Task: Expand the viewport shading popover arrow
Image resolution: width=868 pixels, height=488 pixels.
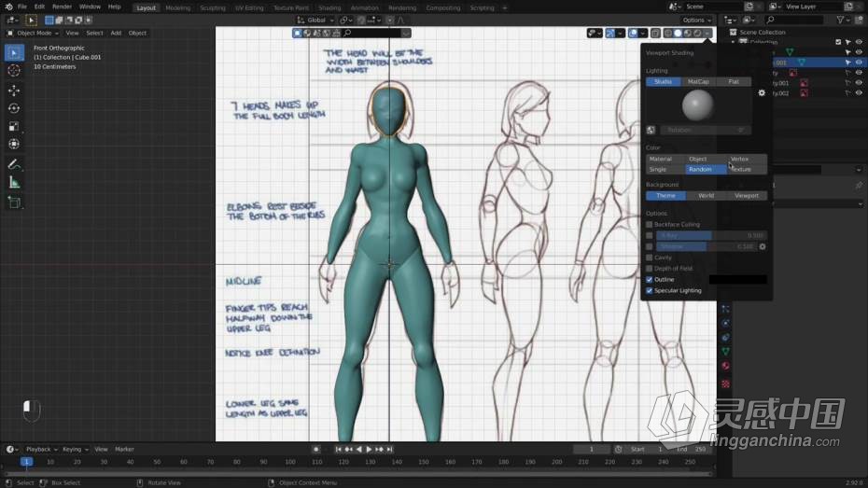Action: 707,34
